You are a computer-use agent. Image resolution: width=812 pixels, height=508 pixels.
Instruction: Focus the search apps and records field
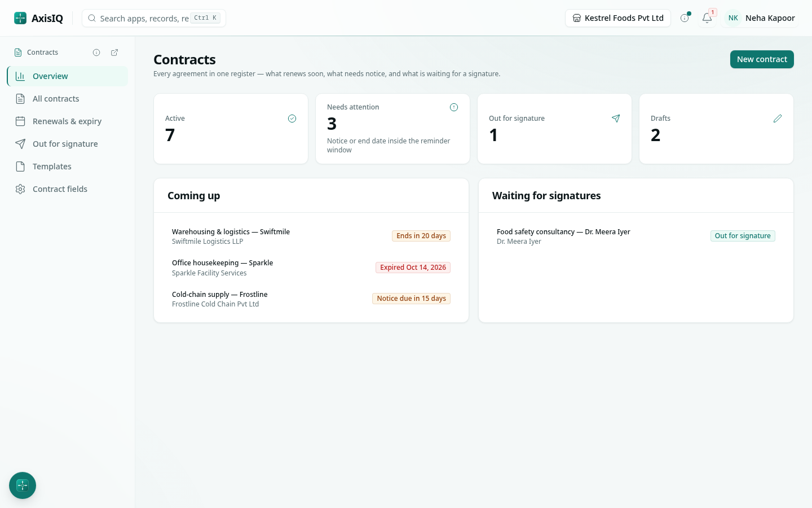[154, 18]
